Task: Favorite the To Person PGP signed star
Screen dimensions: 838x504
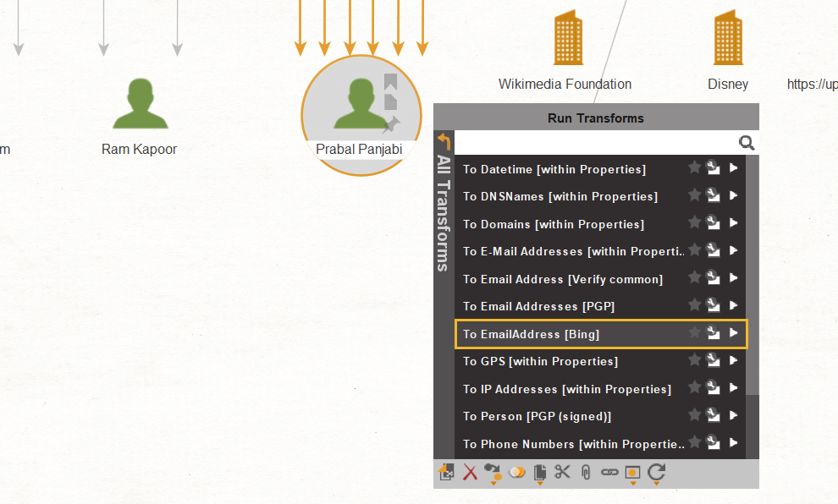Action: pyautogui.click(x=694, y=415)
